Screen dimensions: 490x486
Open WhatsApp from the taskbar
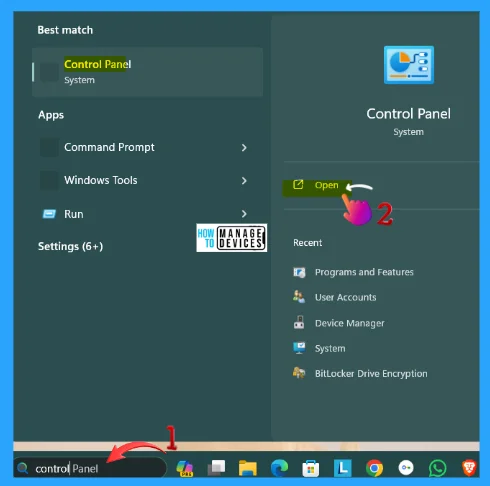[437, 468]
